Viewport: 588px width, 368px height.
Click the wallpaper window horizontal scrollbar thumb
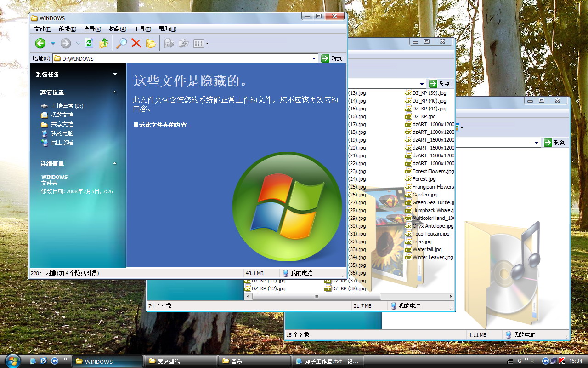(x=316, y=297)
